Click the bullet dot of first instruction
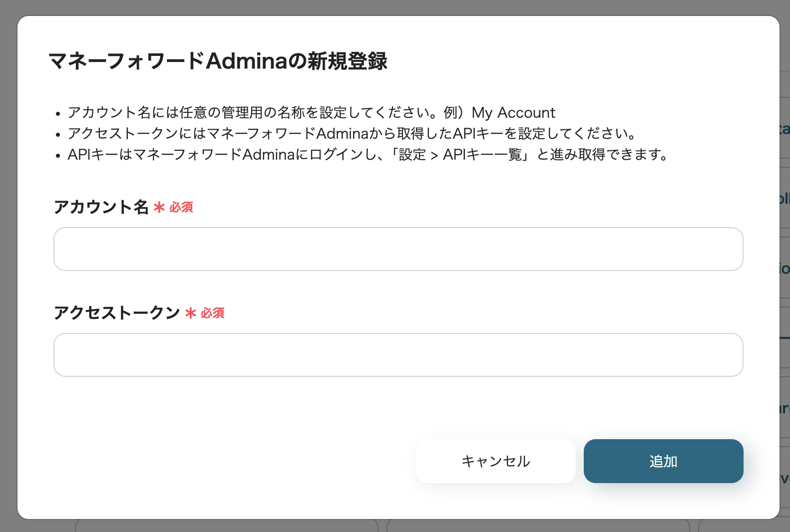The width and height of the screenshot is (790, 532). (x=58, y=114)
